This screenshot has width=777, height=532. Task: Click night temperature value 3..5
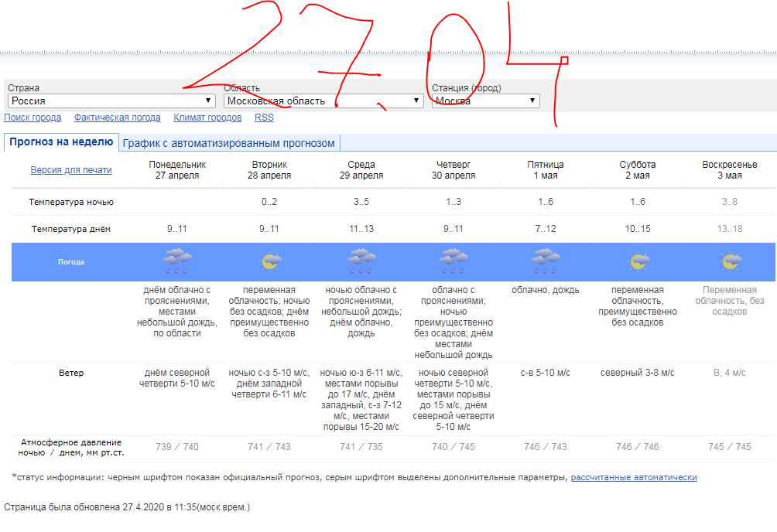(x=361, y=202)
